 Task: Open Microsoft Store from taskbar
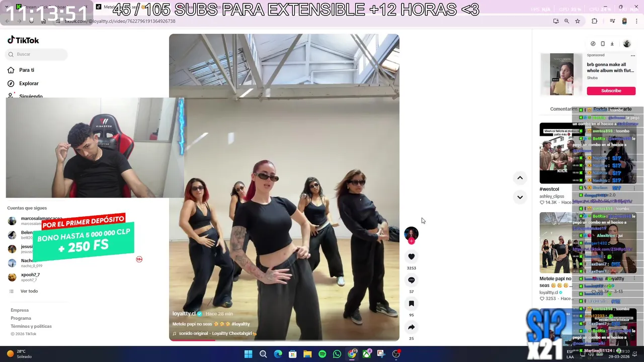(292, 354)
